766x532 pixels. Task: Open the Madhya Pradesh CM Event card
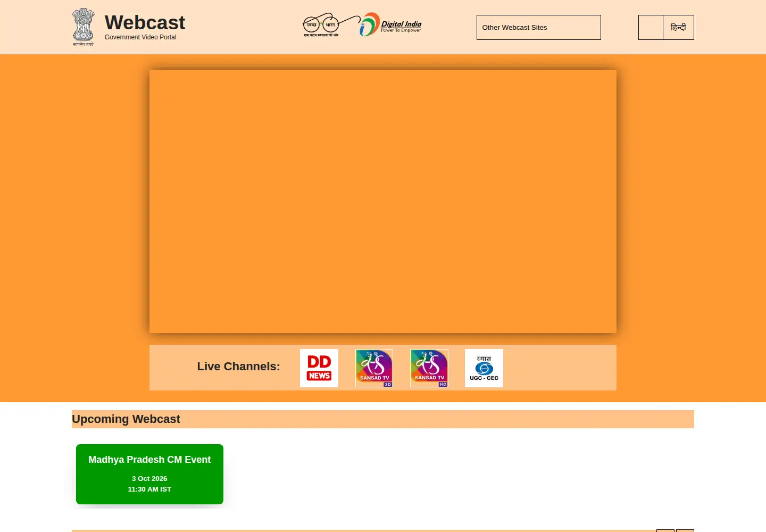coord(149,474)
